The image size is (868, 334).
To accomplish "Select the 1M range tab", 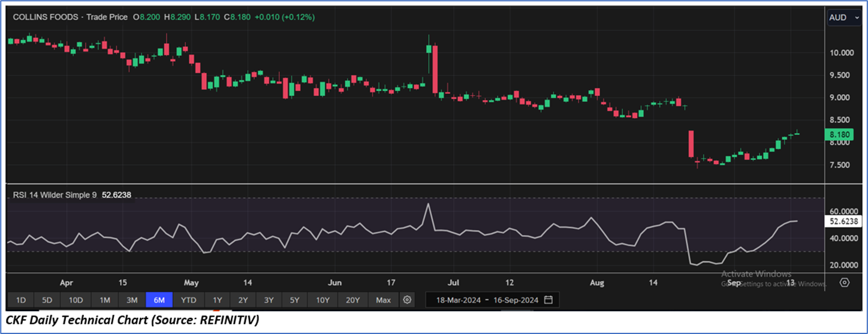I will [x=104, y=300].
